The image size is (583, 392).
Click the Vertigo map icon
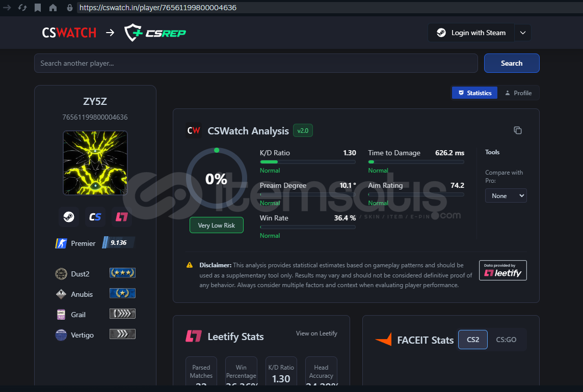point(61,335)
